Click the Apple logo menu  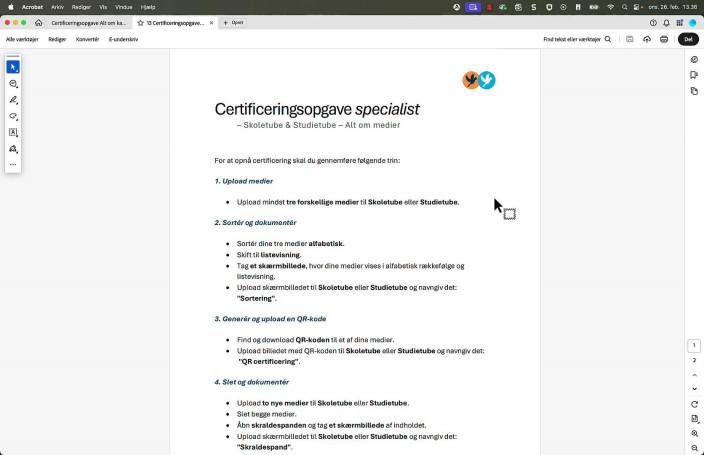click(x=11, y=7)
